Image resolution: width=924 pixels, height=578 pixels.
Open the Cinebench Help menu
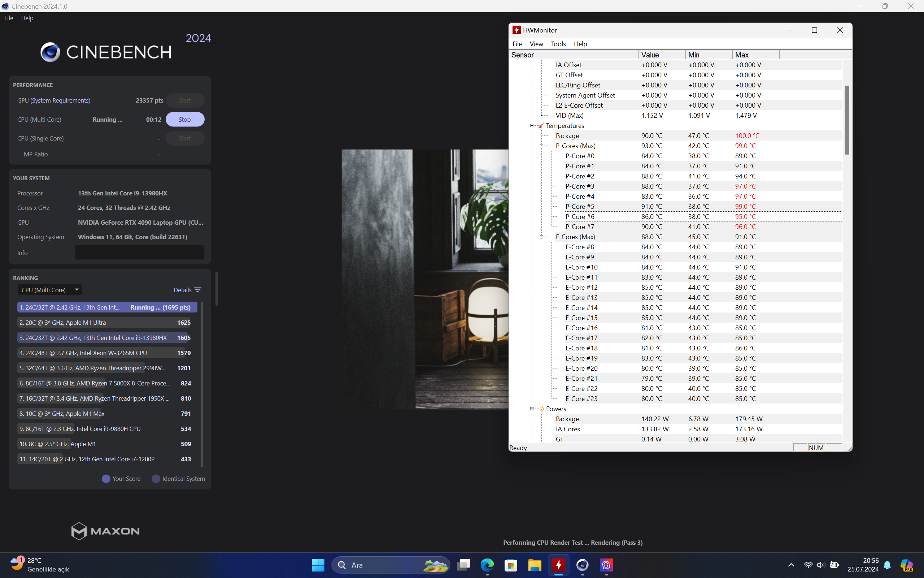pos(27,18)
